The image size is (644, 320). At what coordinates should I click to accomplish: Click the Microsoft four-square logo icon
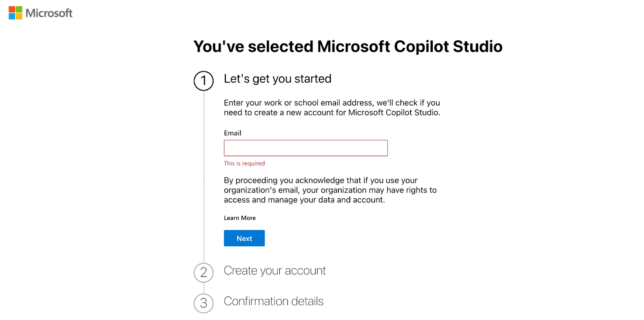click(15, 13)
